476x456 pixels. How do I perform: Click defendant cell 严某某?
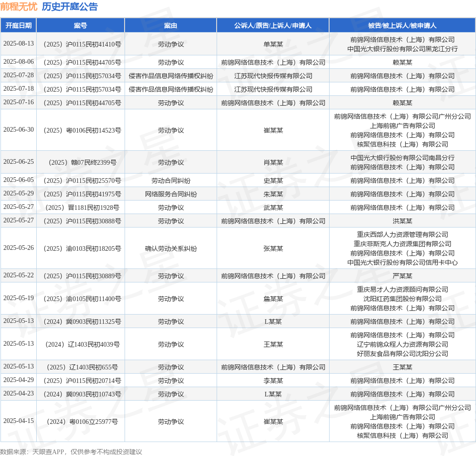click(x=403, y=276)
